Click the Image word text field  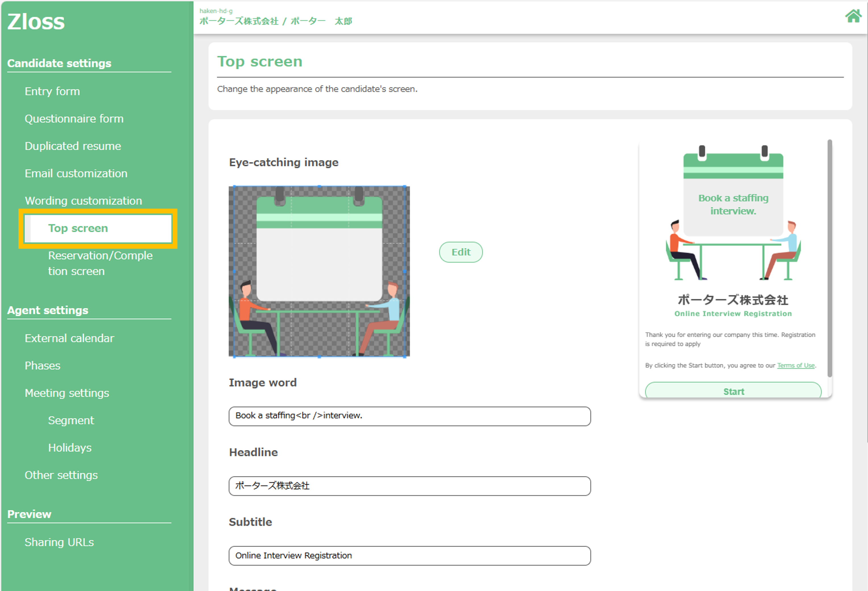[409, 416]
